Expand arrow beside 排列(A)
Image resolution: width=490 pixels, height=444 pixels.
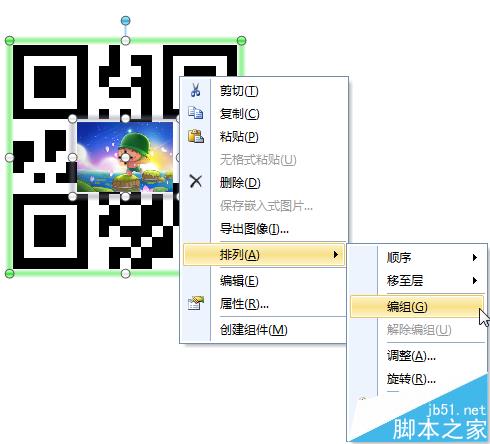[336, 255]
